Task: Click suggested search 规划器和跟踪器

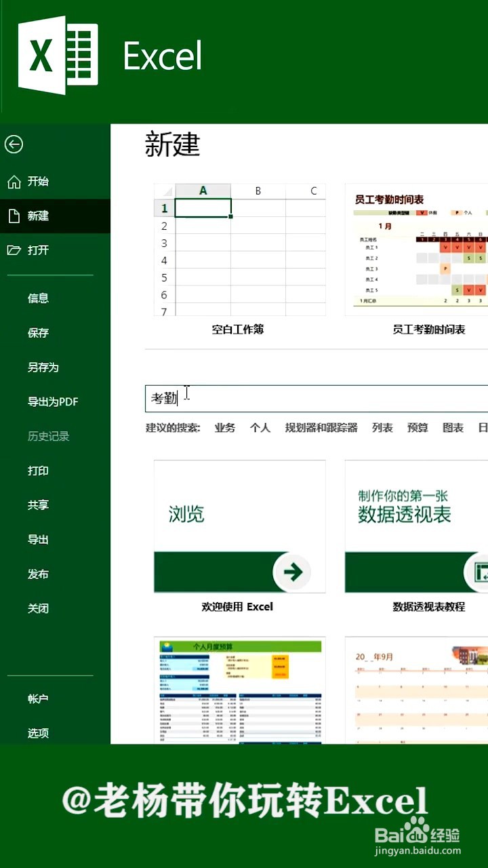Action: point(321,428)
